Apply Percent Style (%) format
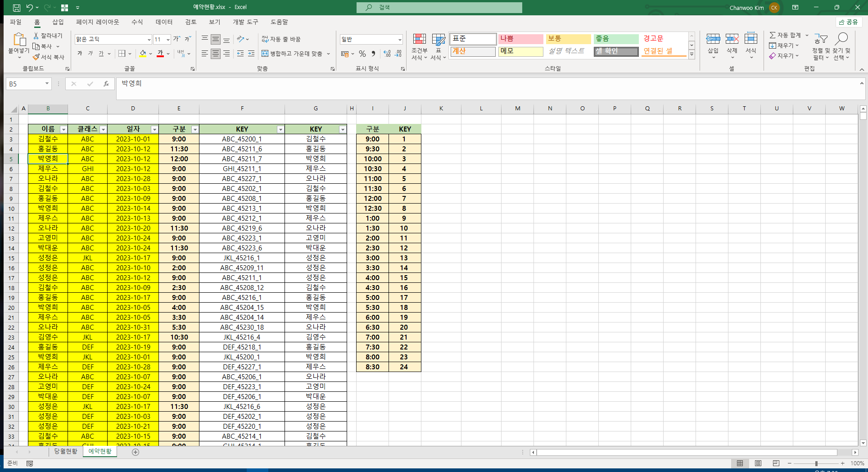Image resolution: width=868 pixels, height=472 pixels. [x=362, y=54]
